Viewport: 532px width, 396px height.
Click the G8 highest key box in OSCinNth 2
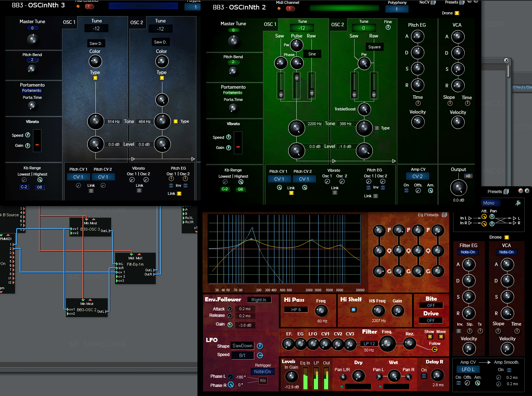tap(240, 189)
